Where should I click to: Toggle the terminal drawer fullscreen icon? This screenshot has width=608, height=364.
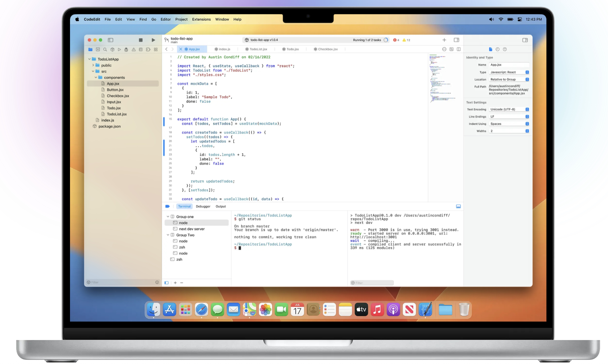click(x=458, y=206)
